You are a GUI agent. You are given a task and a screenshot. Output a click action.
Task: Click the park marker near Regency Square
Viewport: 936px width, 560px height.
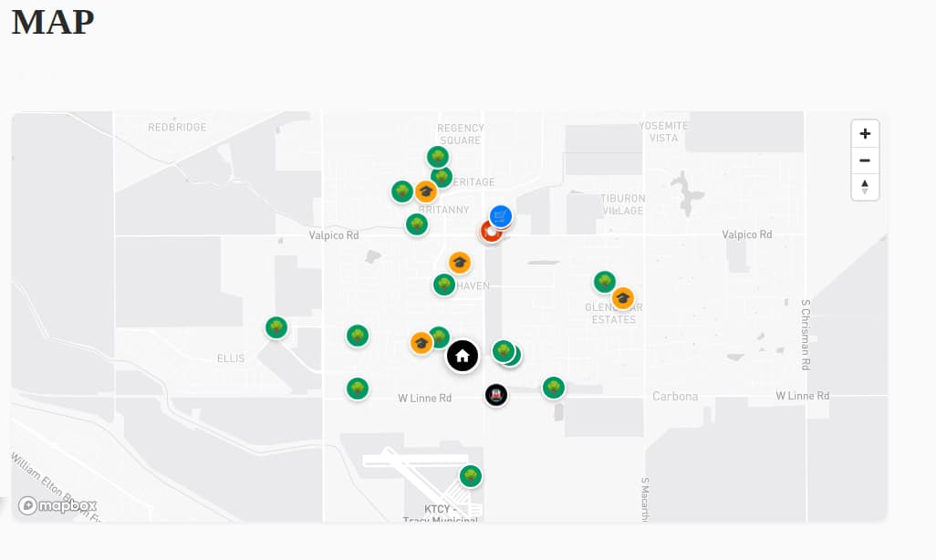tap(437, 156)
